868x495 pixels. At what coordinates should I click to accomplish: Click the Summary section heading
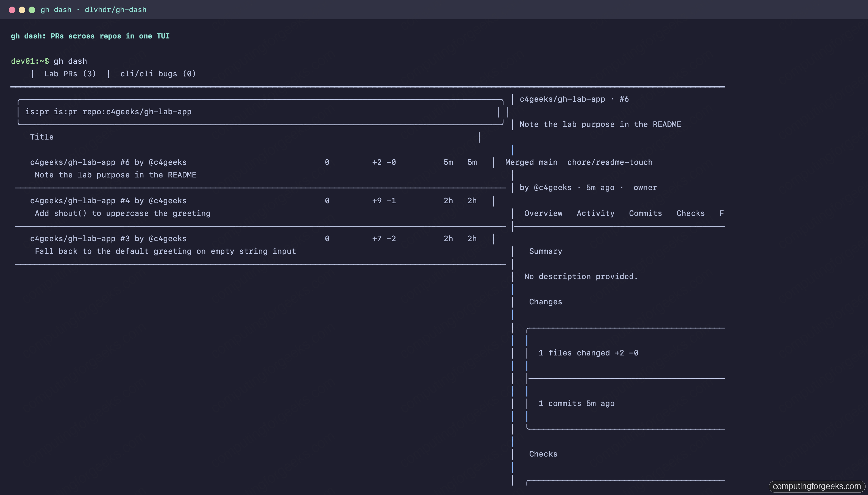pyautogui.click(x=546, y=251)
